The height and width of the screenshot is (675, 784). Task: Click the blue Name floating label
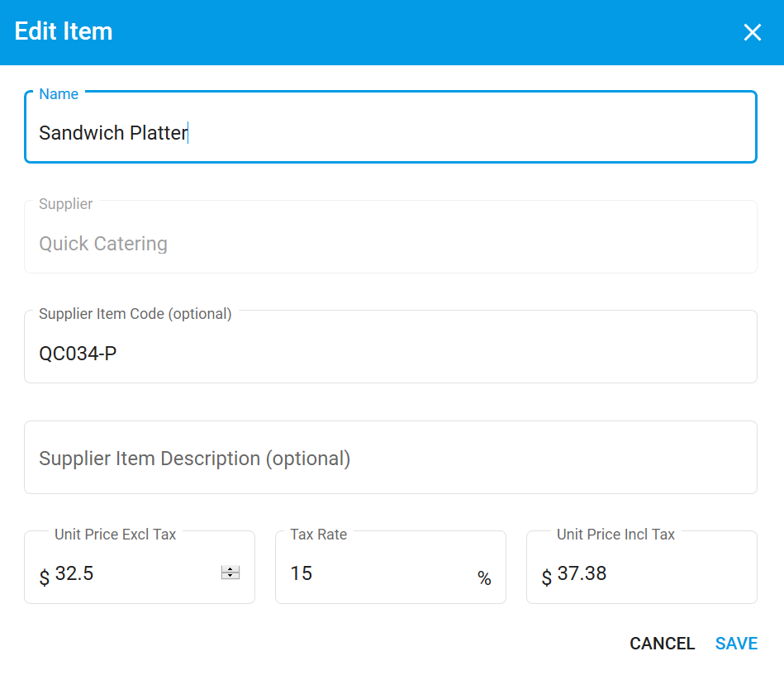[59, 94]
